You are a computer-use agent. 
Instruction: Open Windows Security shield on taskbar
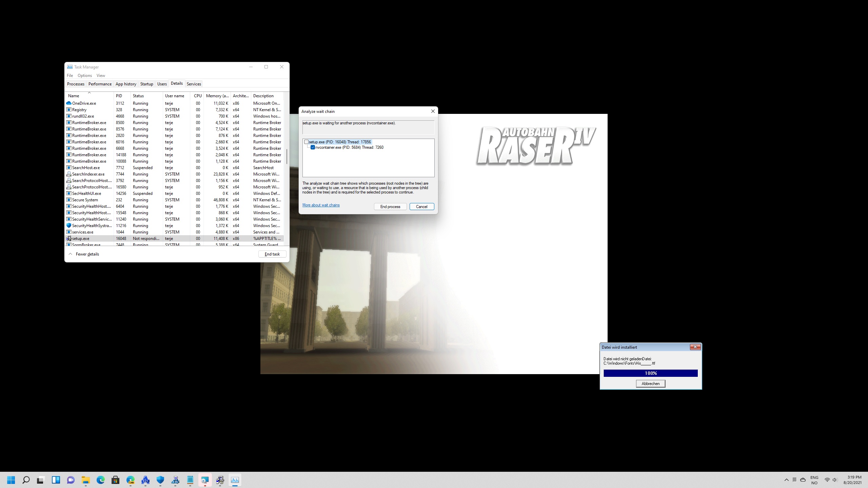[160, 480]
